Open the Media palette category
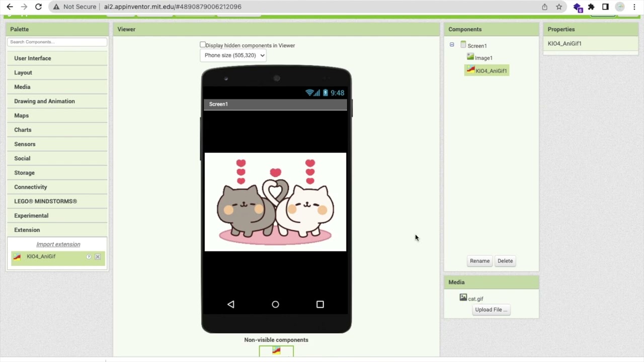The width and height of the screenshot is (644, 362). [57, 87]
